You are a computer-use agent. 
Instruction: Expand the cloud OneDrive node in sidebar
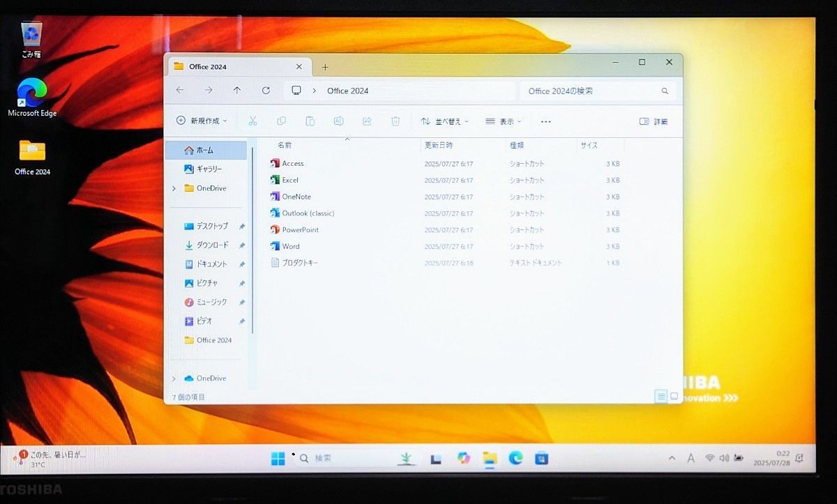click(x=174, y=379)
